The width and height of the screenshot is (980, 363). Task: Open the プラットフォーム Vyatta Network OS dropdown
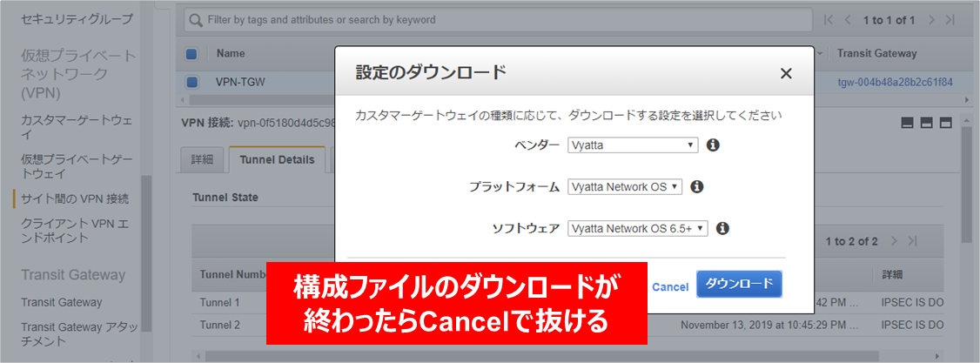[625, 186]
